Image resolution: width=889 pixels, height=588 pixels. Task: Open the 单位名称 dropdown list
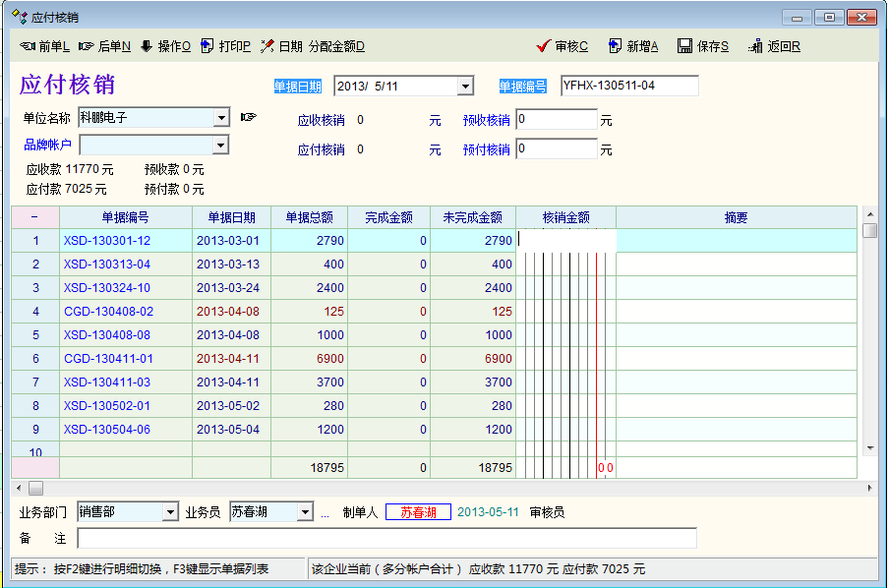click(221, 118)
